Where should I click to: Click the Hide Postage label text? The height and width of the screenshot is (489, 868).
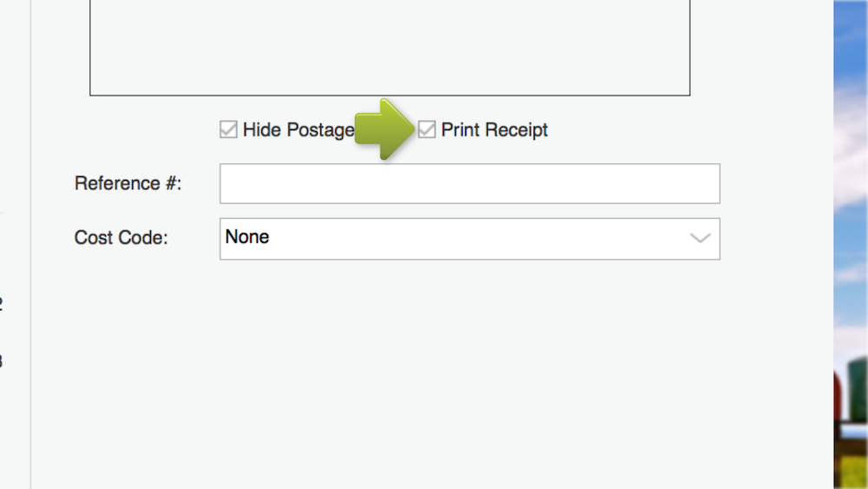tap(298, 130)
